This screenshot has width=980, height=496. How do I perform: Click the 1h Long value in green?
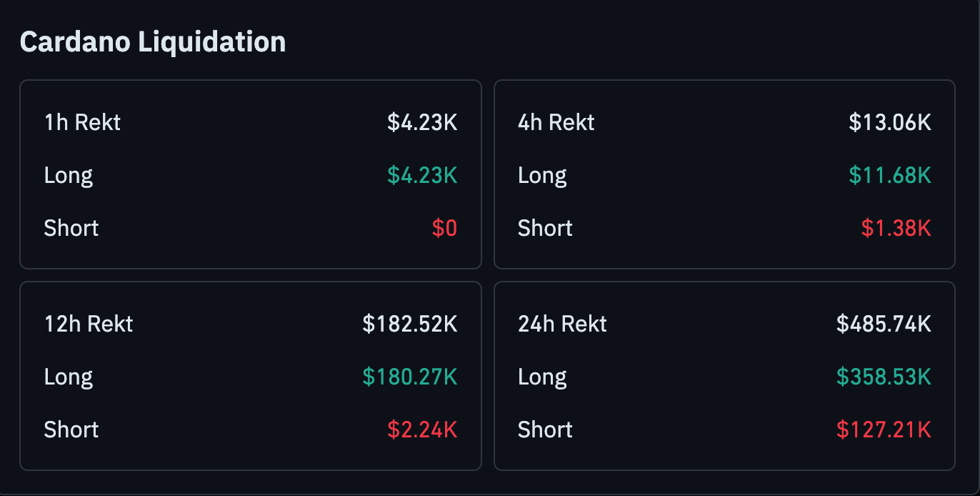[422, 175]
